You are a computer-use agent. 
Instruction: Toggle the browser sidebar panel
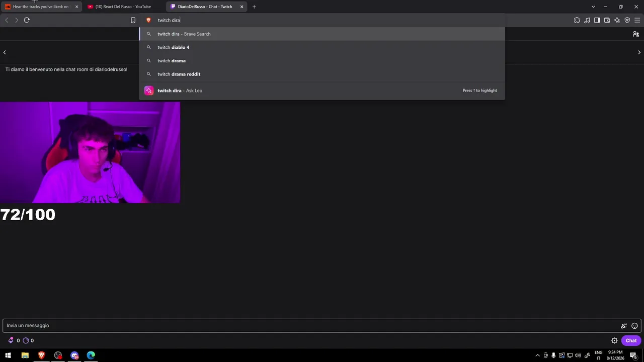(597, 20)
